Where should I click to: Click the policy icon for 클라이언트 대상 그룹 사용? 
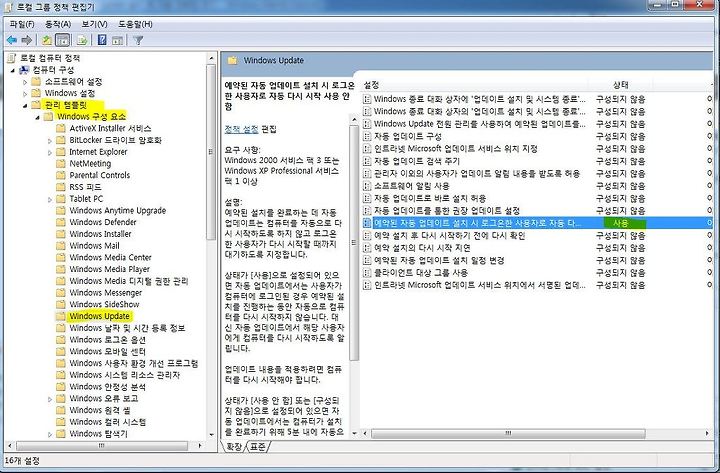pyautogui.click(x=366, y=273)
